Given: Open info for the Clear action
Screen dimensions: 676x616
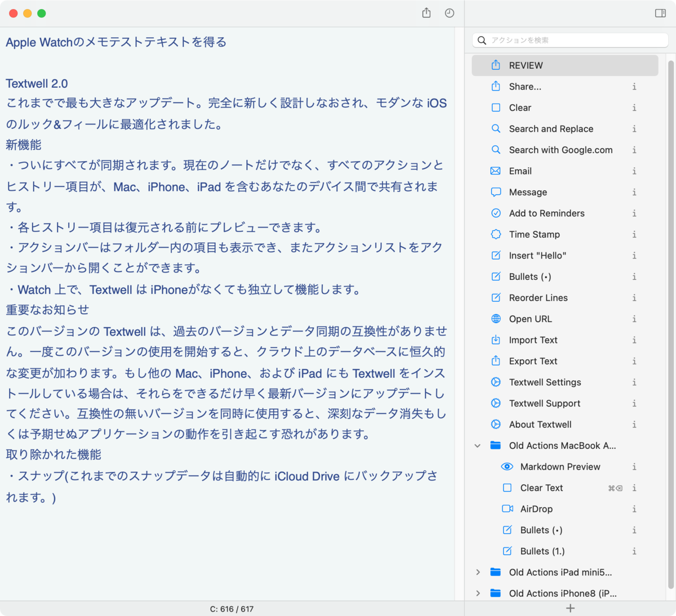Looking at the screenshot, I should pyautogui.click(x=634, y=108).
